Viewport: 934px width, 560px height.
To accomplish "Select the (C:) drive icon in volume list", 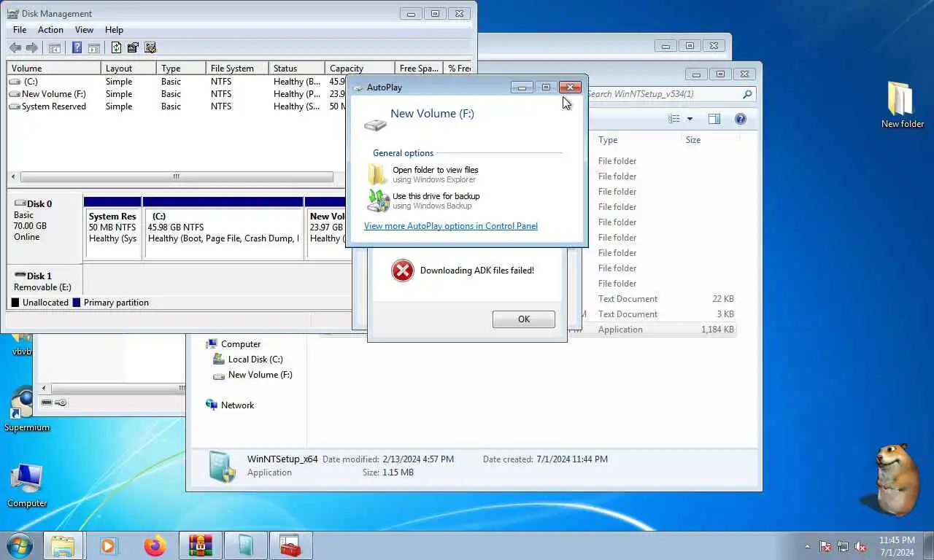I will (15, 82).
